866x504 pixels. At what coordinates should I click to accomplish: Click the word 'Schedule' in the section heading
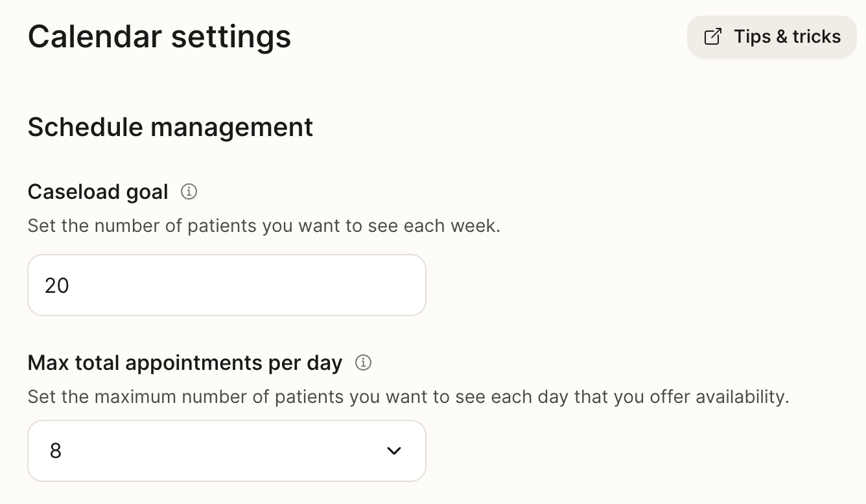[86, 127]
